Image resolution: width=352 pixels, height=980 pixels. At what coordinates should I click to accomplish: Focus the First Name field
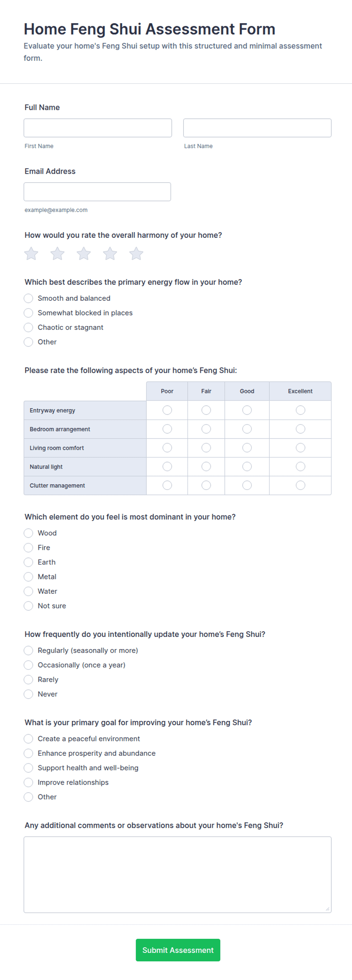(98, 128)
